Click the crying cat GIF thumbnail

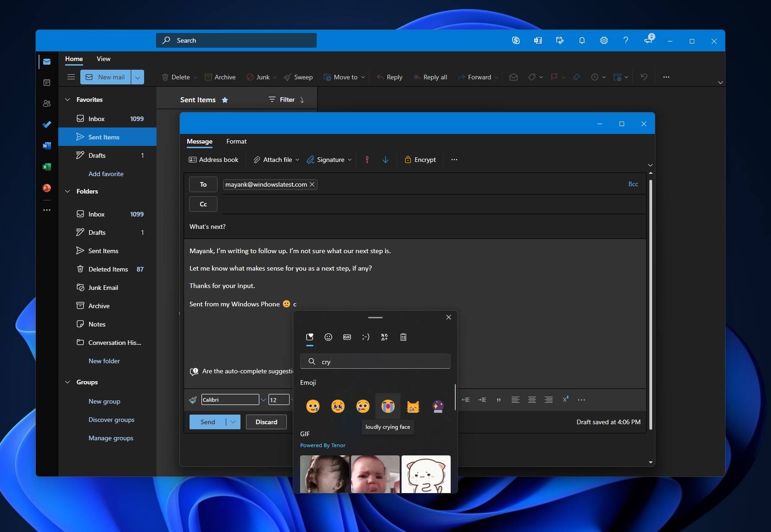coord(426,474)
